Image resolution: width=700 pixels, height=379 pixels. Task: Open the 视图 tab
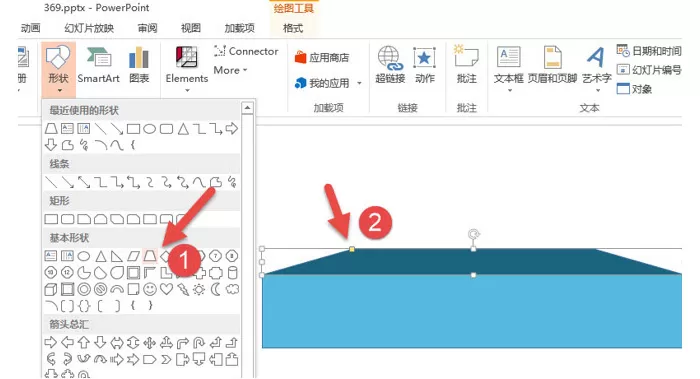coord(191,29)
